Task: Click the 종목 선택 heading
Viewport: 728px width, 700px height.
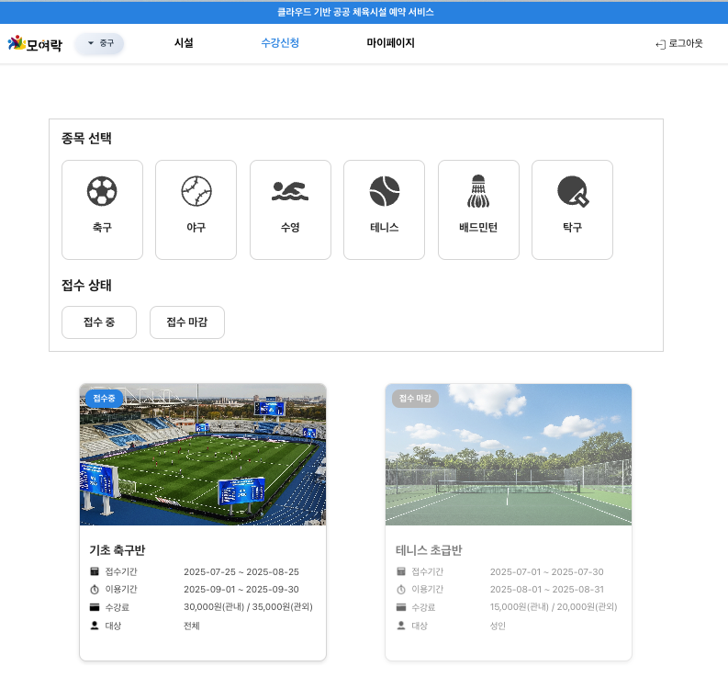Action: (87, 138)
